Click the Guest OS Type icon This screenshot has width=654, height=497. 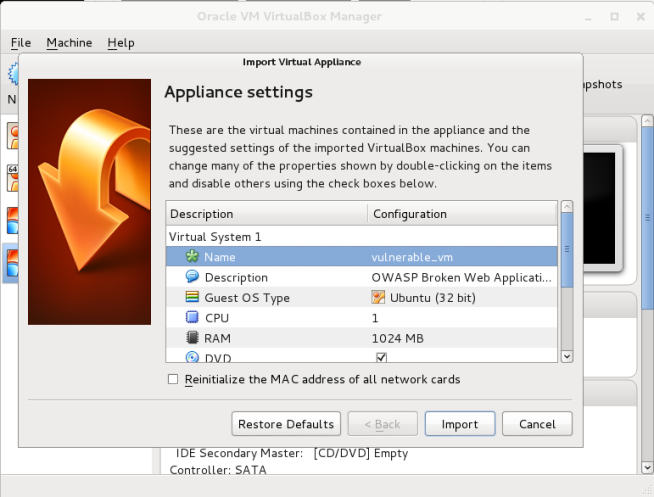(192, 298)
